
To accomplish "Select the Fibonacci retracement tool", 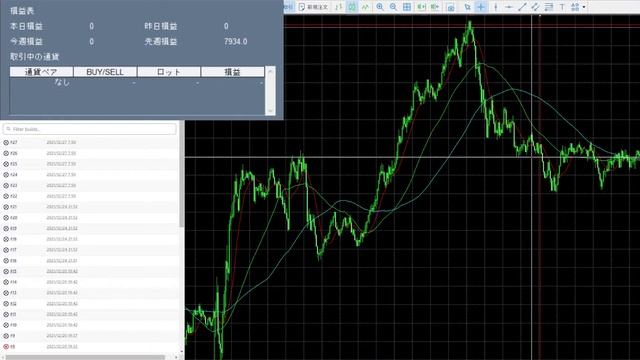I will [x=549, y=7].
